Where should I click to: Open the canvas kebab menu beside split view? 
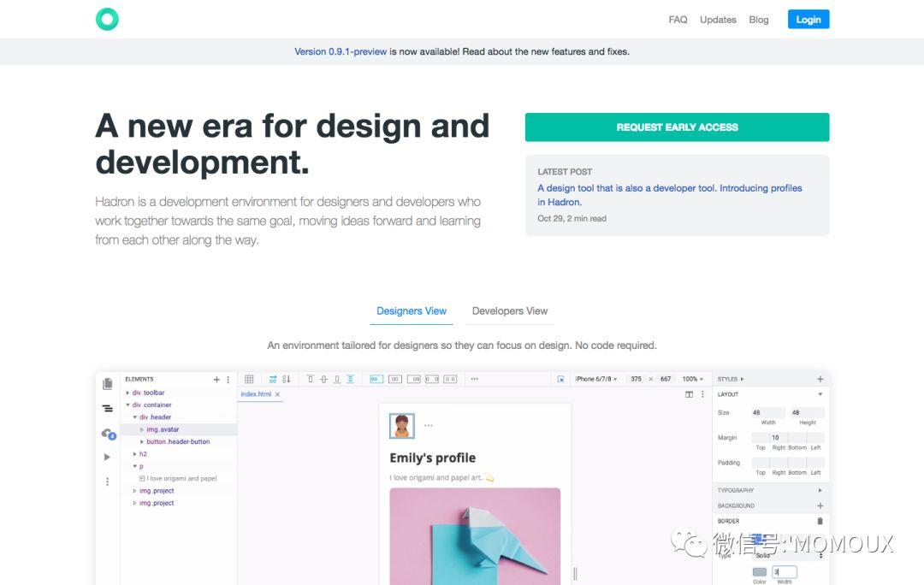point(702,394)
